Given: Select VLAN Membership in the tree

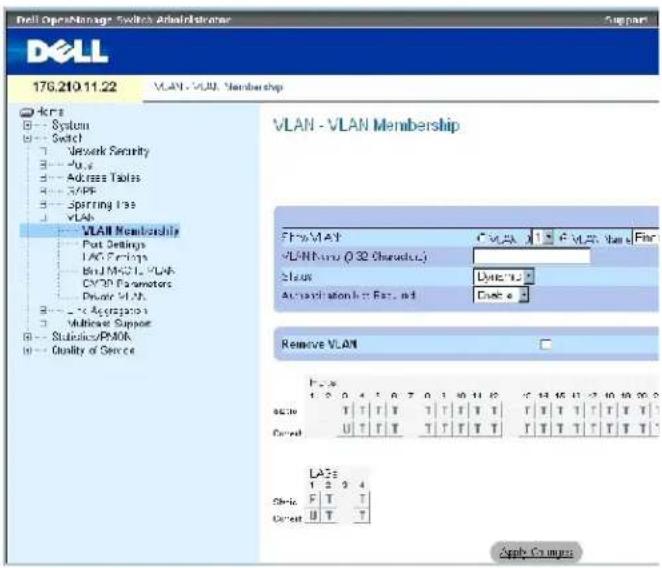Looking at the screenshot, I should (131, 231).
